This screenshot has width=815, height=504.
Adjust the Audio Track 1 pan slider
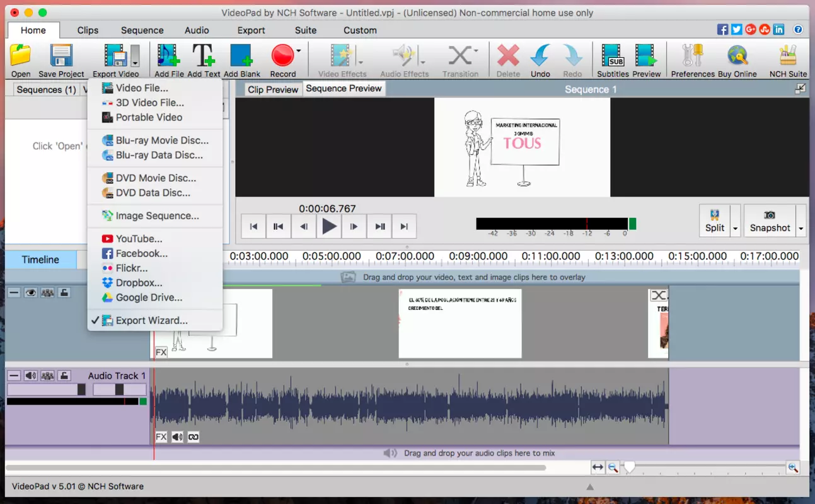[119, 390]
